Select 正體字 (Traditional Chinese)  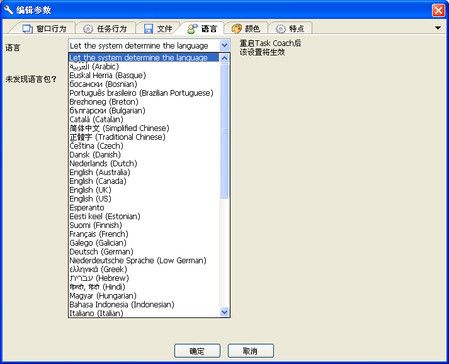click(x=144, y=137)
